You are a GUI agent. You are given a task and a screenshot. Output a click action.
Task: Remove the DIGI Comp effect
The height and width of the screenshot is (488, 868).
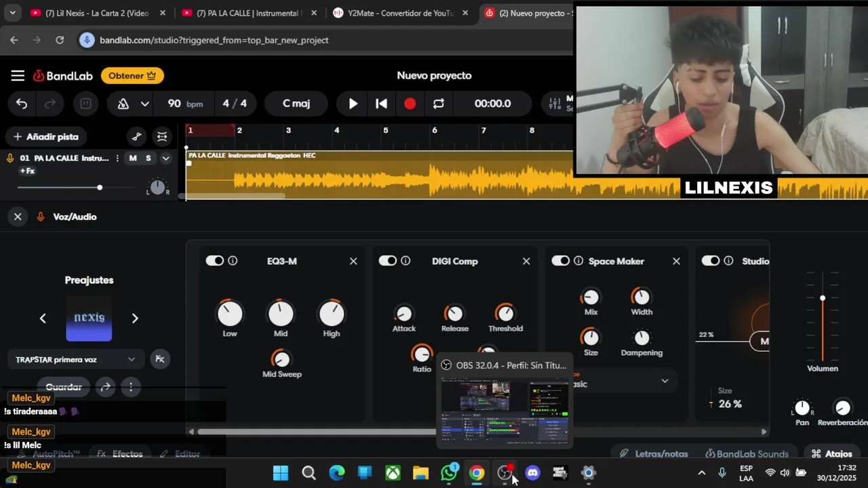click(526, 261)
